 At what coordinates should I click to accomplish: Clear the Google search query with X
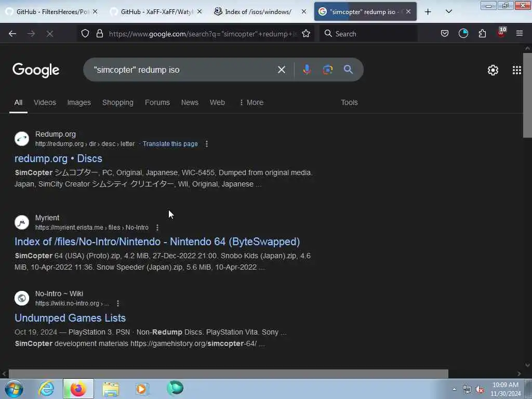tap(281, 70)
